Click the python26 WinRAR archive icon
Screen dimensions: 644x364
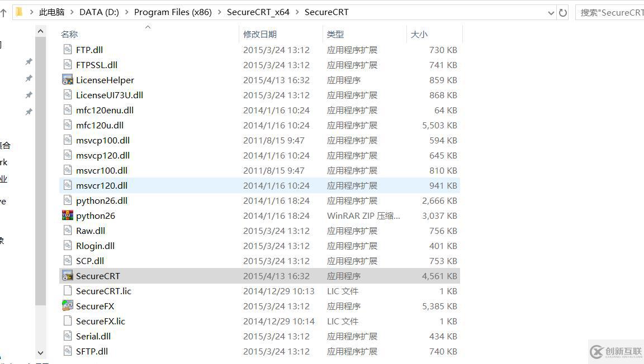(x=68, y=215)
